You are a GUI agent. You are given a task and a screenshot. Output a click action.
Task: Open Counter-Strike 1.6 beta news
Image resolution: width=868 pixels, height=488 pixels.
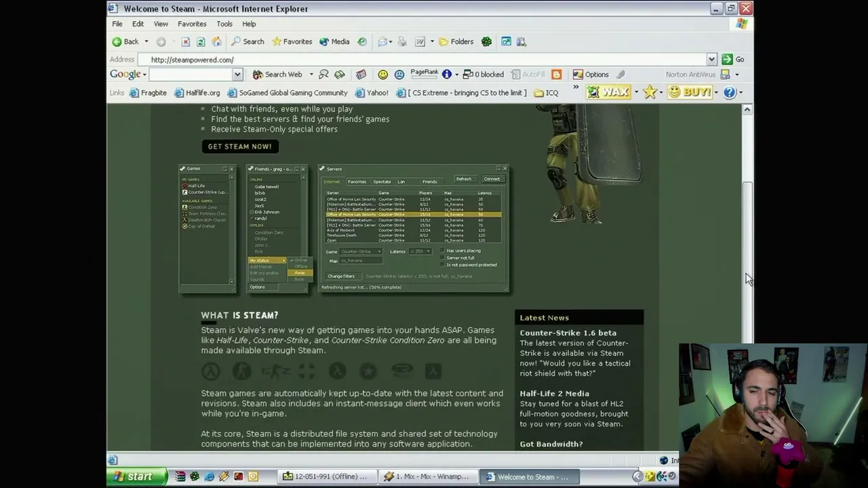coord(568,333)
